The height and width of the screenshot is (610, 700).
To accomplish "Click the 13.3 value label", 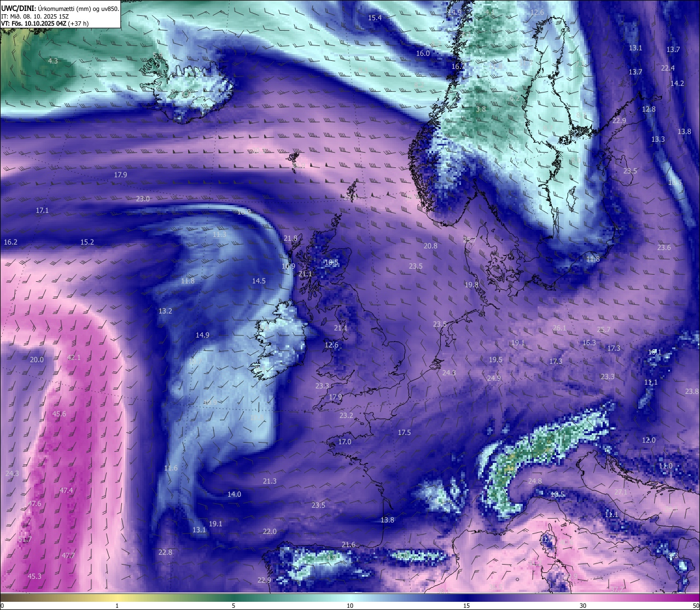I will [658, 139].
